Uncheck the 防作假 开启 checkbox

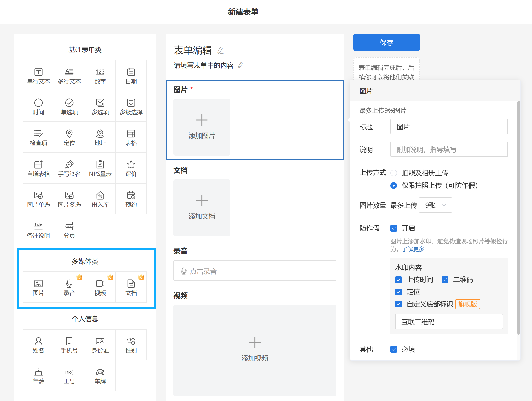point(394,228)
